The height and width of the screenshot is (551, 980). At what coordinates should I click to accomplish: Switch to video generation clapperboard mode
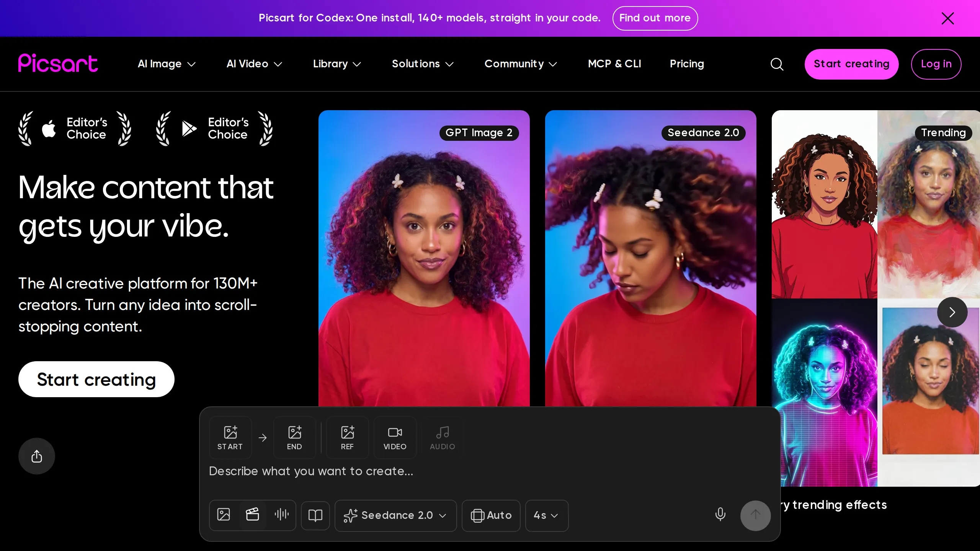tap(253, 515)
